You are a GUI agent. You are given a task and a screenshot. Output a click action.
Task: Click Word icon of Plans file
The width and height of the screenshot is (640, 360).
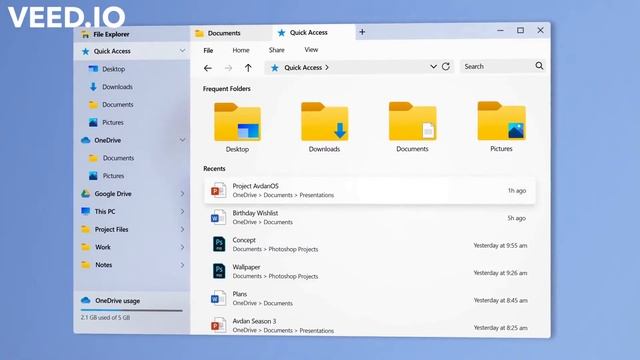tap(218, 298)
